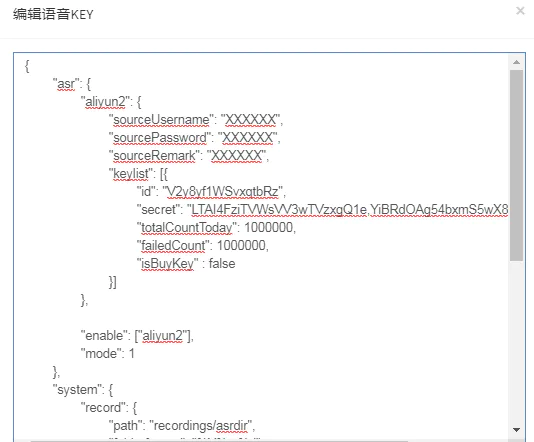Click the "sourcePassword" key

click(161, 138)
